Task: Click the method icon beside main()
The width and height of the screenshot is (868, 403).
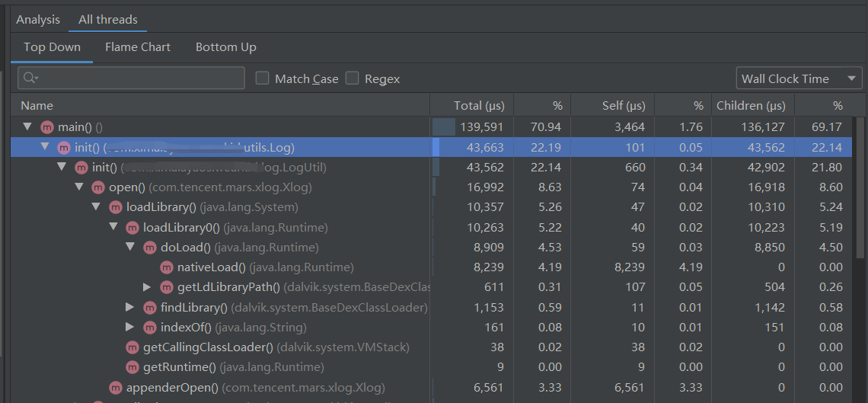Action: click(47, 127)
